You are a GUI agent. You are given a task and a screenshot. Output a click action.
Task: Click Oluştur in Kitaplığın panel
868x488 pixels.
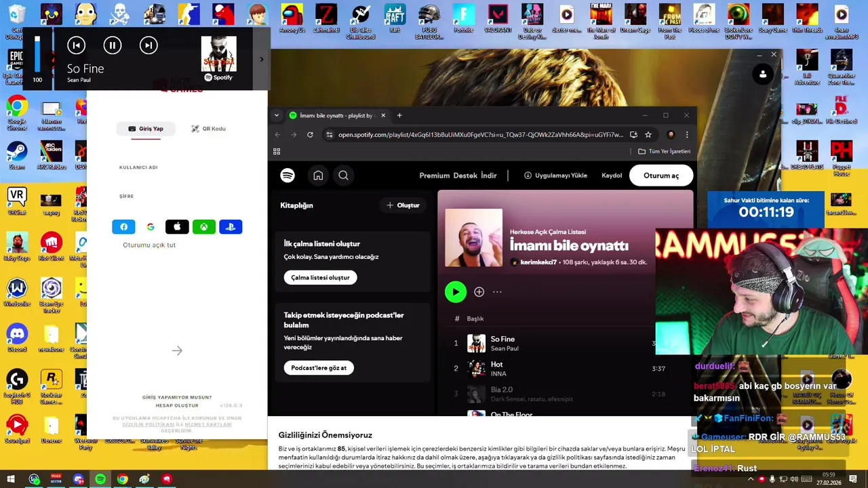403,205
